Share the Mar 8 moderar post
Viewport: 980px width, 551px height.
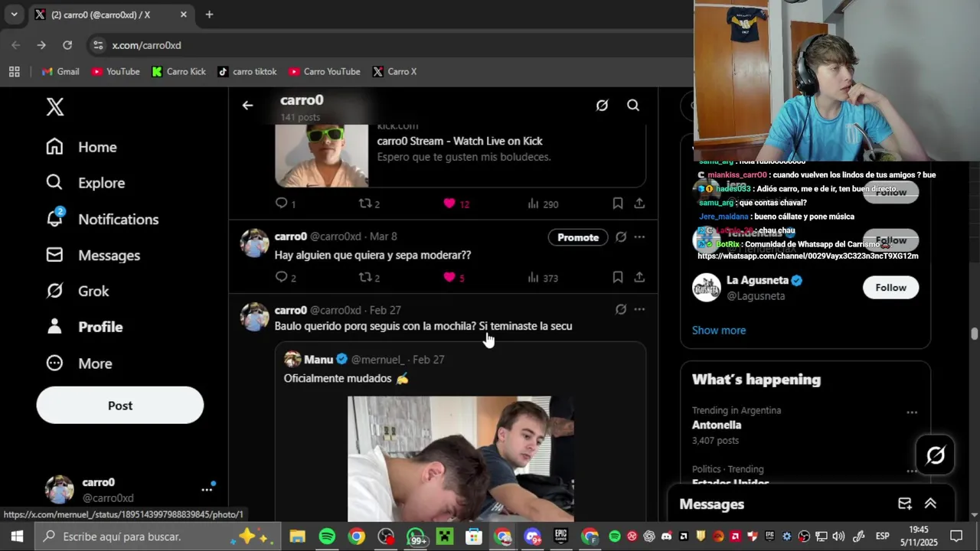coord(639,277)
